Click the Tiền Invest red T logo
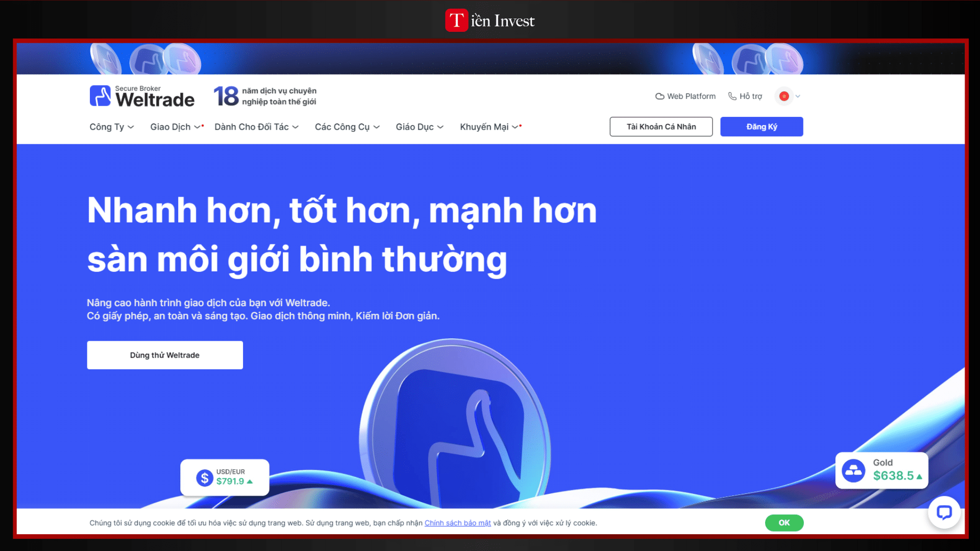The image size is (980, 551). 456,20
